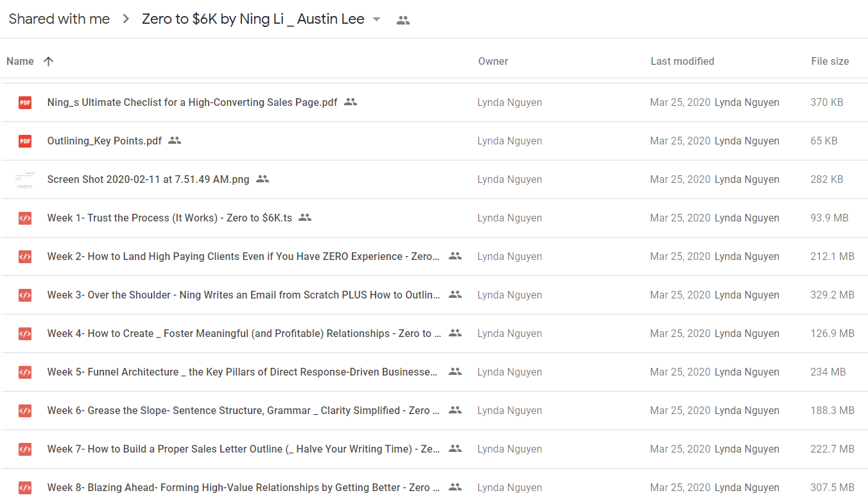Click the sort direction arrow next to Name
Image resolution: width=868 pixels, height=502 pixels.
[48, 61]
